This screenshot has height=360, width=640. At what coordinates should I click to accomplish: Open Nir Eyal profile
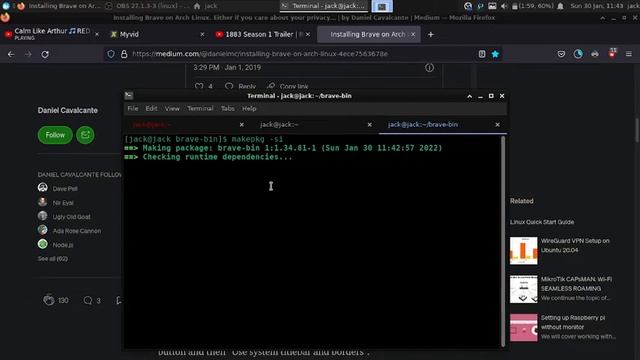coord(63,202)
